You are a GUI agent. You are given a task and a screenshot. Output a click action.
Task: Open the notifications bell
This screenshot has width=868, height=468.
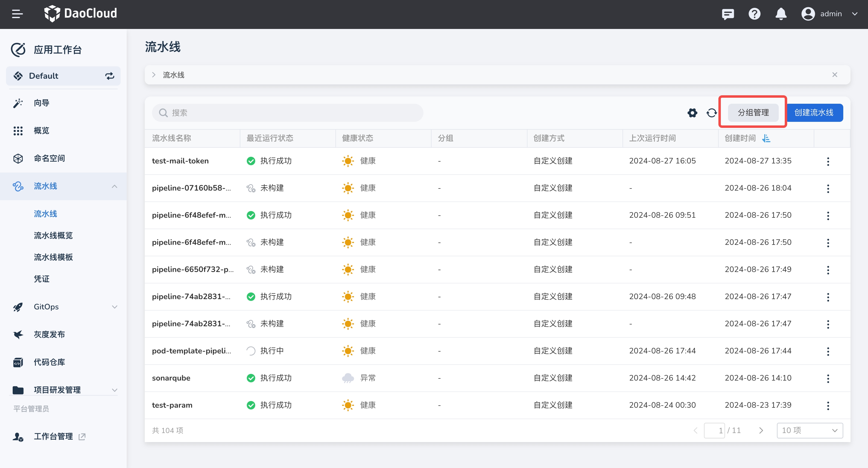(781, 14)
